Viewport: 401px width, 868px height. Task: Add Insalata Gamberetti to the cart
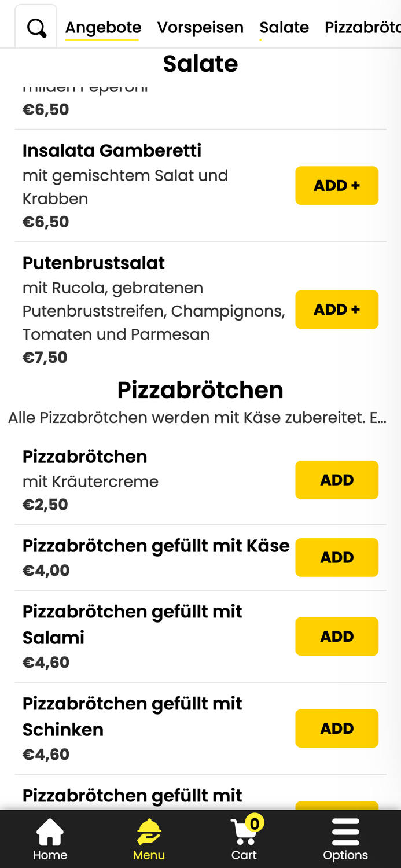(337, 185)
